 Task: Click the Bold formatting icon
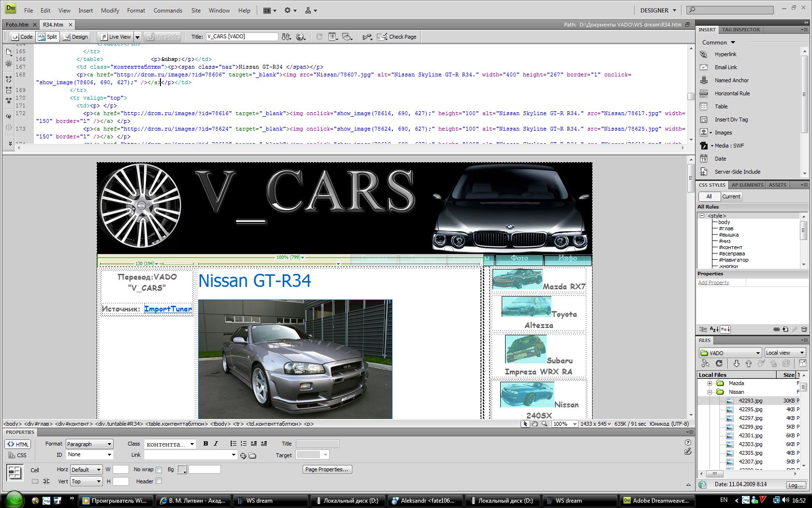(205, 444)
